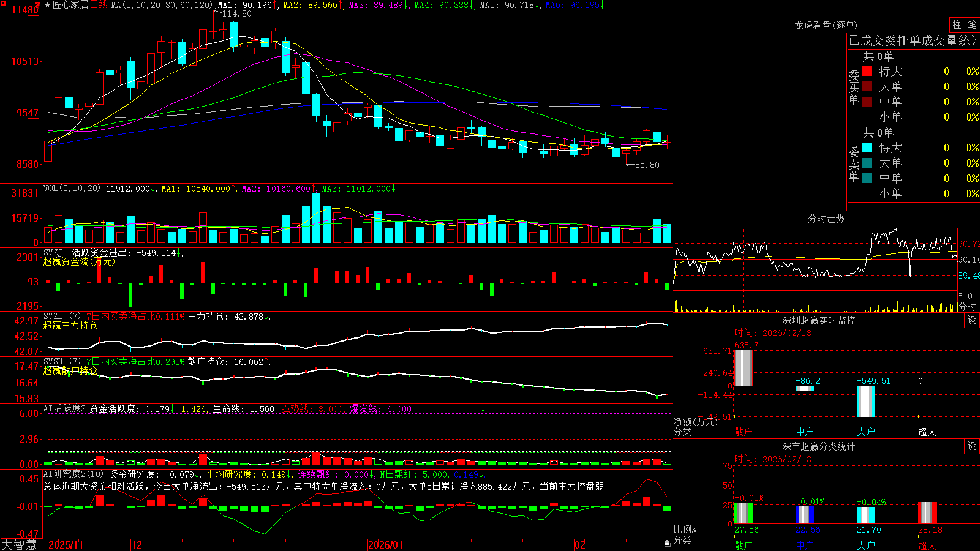Click the teal 中单 sell-order swatch
Image resolution: width=980 pixels, height=551 pixels.
point(867,178)
